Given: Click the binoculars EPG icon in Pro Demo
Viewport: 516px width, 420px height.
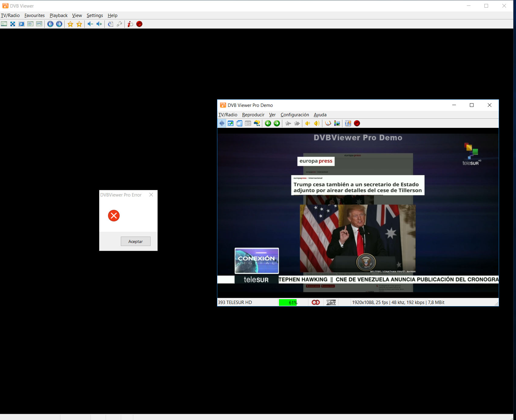Looking at the screenshot, I should click(257, 123).
